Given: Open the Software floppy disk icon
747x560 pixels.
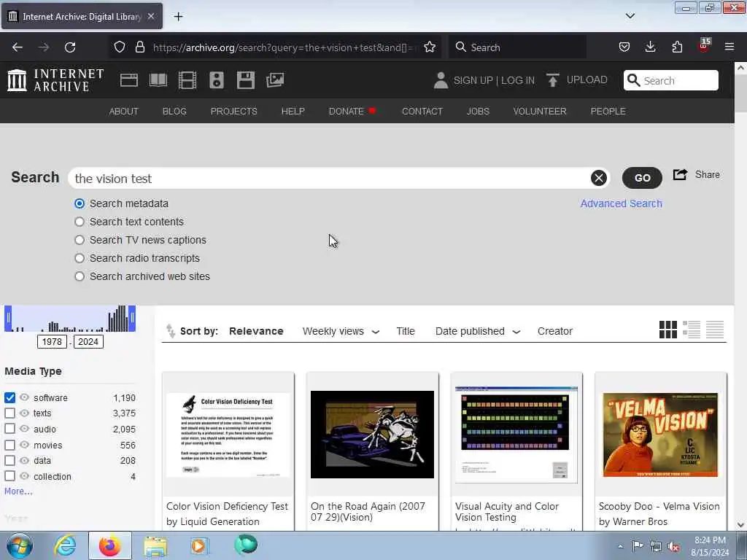Looking at the screenshot, I should pos(246,80).
